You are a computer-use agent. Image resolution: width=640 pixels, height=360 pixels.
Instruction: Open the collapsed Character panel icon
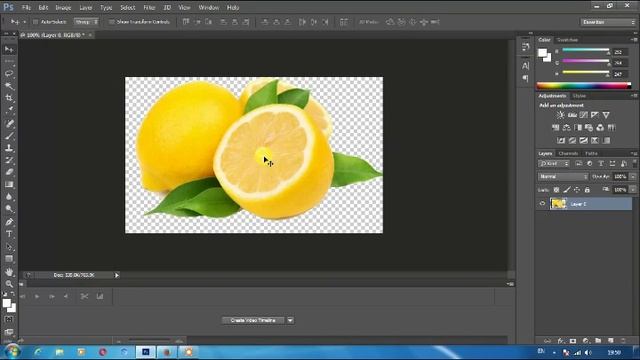click(525, 66)
